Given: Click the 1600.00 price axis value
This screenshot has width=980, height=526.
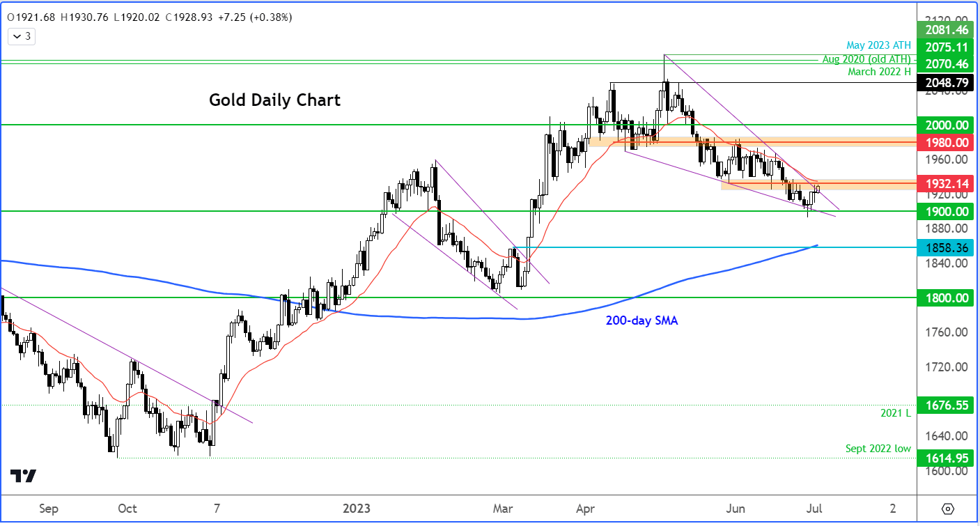Looking at the screenshot, I should [x=948, y=471].
